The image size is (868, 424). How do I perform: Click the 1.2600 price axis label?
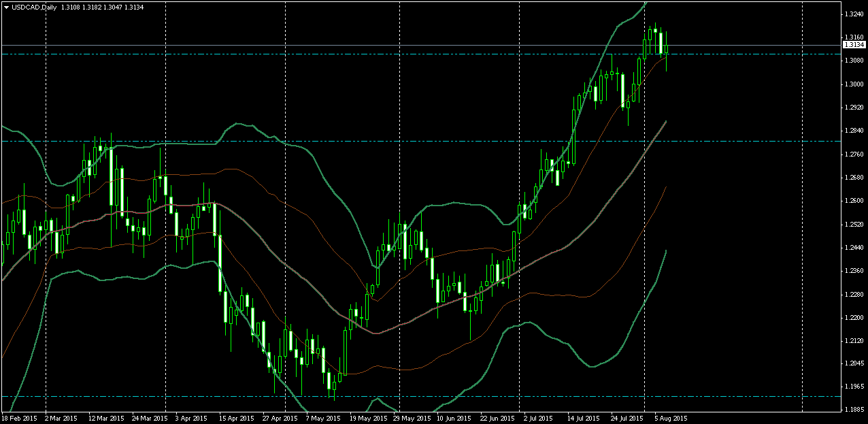(x=853, y=201)
